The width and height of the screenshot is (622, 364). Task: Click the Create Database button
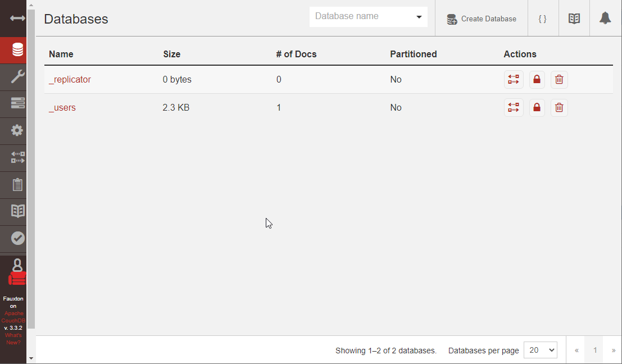point(481,19)
